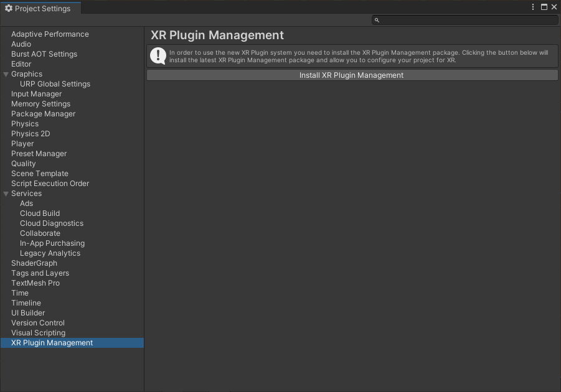Click the search magnifier icon

click(x=377, y=20)
